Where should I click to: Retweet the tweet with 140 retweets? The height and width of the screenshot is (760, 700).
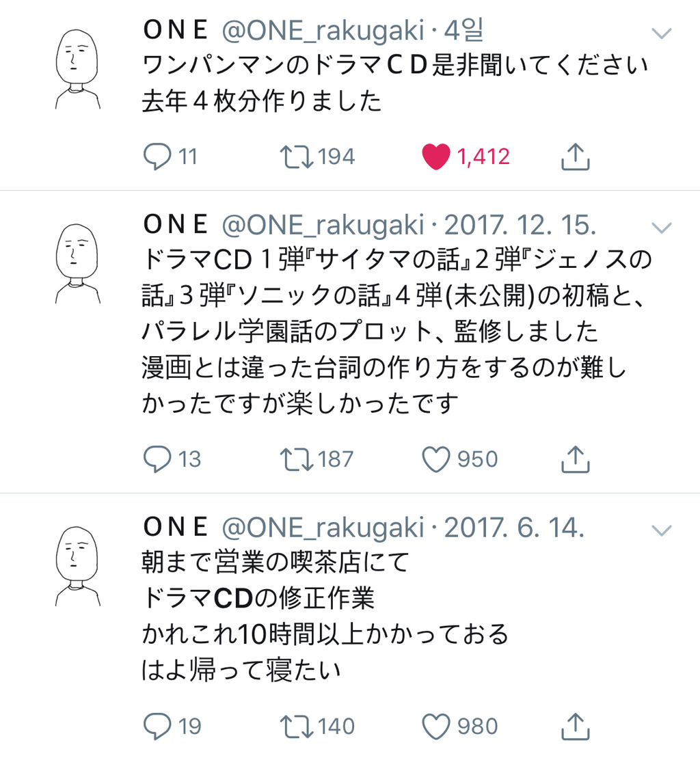click(x=297, y=725)
